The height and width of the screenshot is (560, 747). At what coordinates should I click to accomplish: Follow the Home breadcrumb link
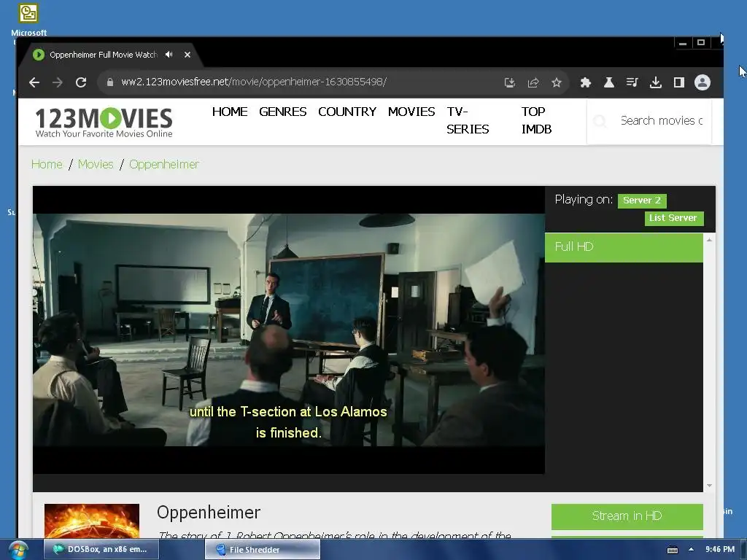(x=47, y=164)
